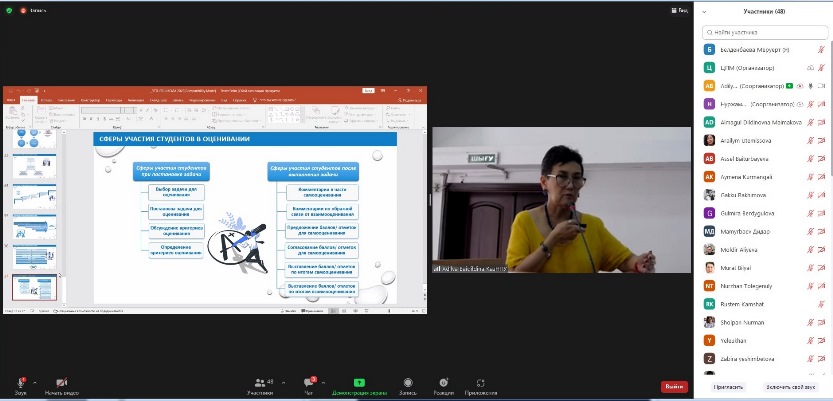Start recording with the Record icon
Image resolution: width=833 pixels, height=401 pixels.
click(x=407, y=382)
